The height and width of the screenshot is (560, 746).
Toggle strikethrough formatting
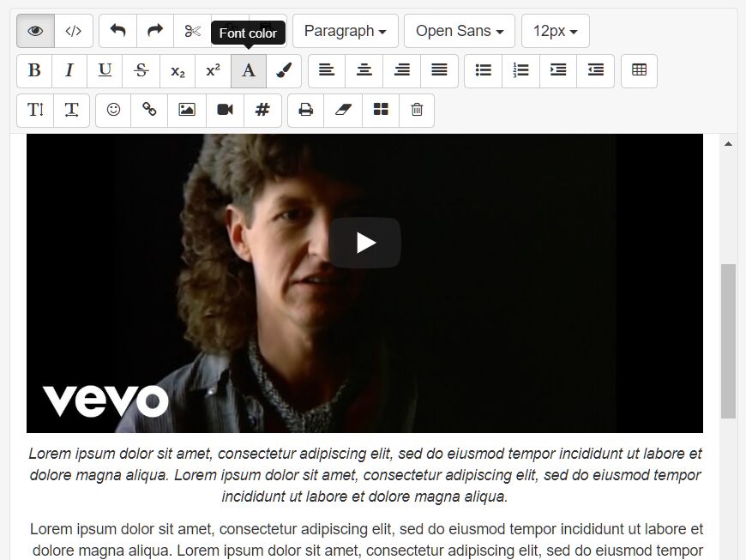(141, 70)
